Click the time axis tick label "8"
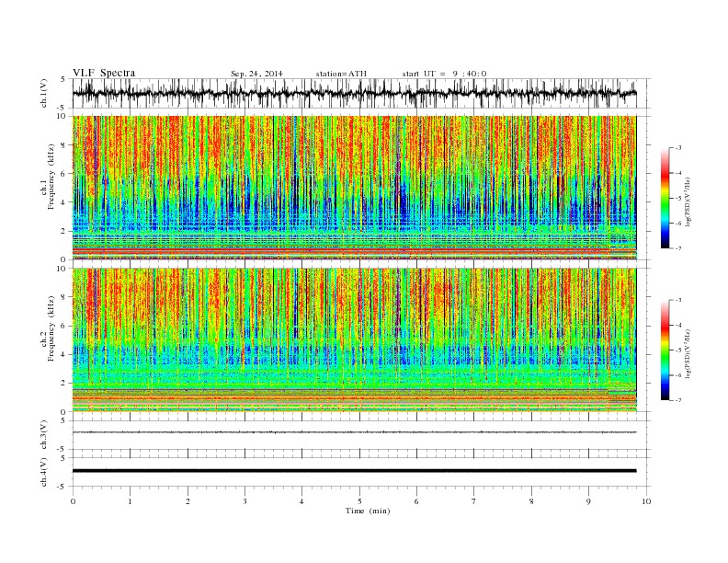This screenshot has width=728, height=563. click(x=531, y=501)
